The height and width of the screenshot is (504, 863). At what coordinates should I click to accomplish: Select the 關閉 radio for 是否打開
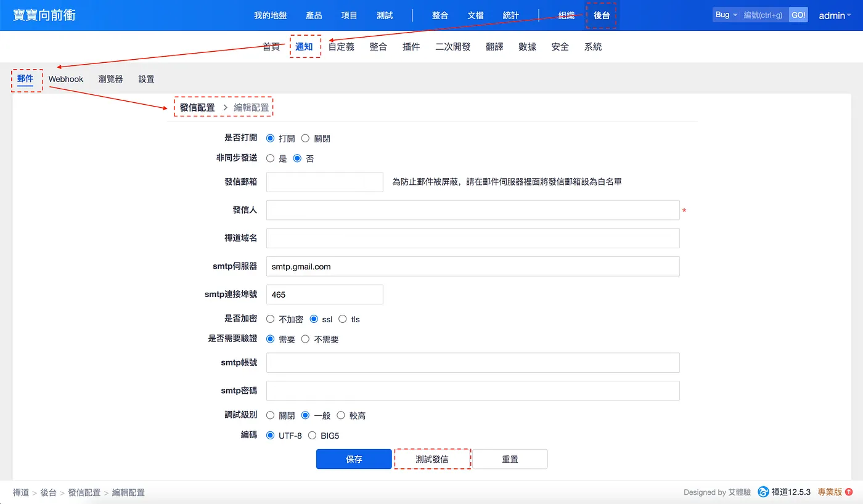[x=305, y=139]
